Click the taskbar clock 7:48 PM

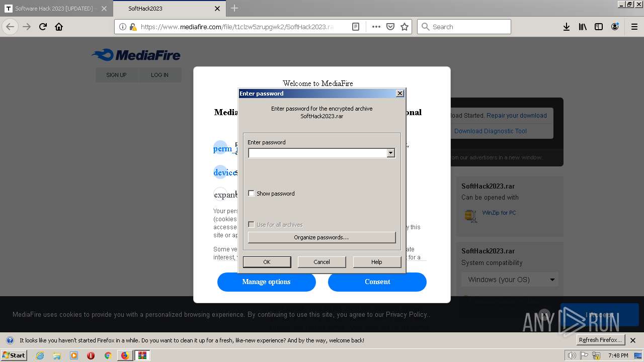click(x=618, y=355)
